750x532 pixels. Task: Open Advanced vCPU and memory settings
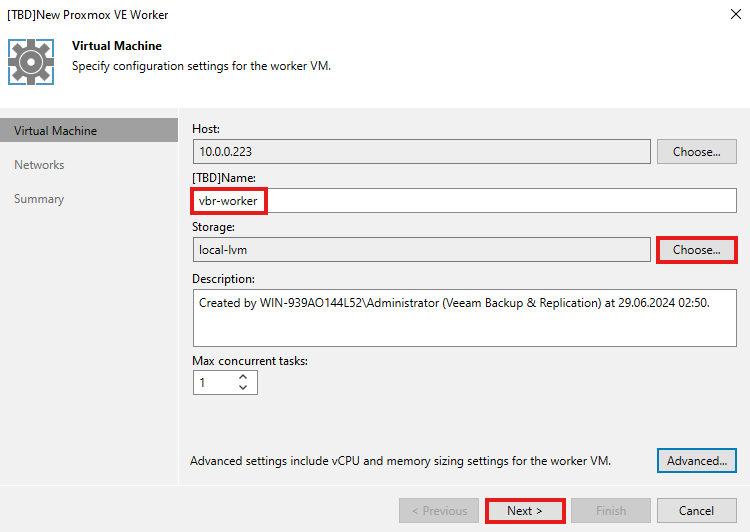click(x=696, y=460)
